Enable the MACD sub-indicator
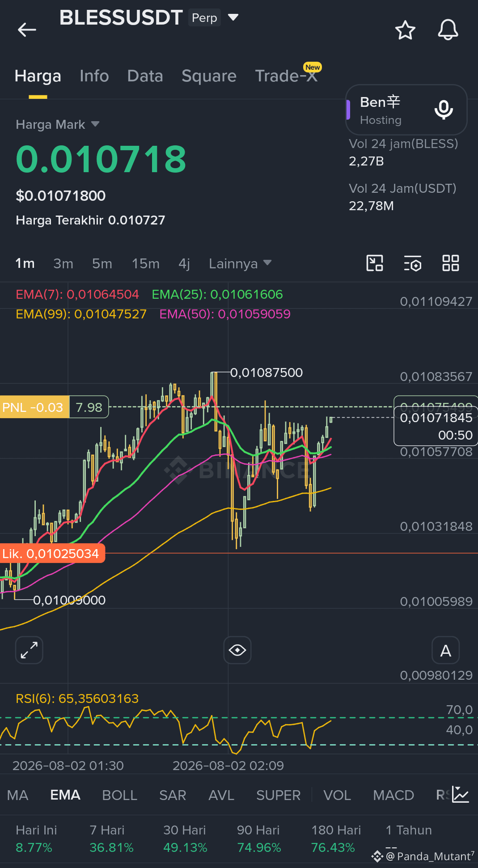Viewport: 478px width, 868px height. 393,795
